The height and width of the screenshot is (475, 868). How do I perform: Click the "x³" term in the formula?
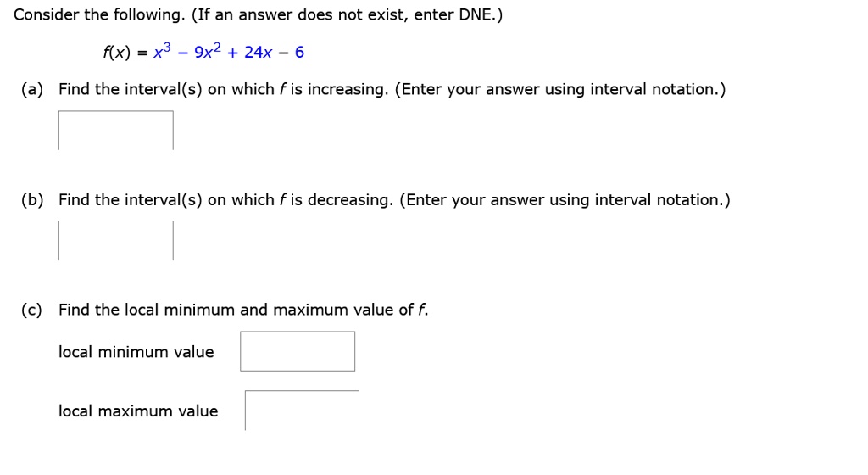162,53
